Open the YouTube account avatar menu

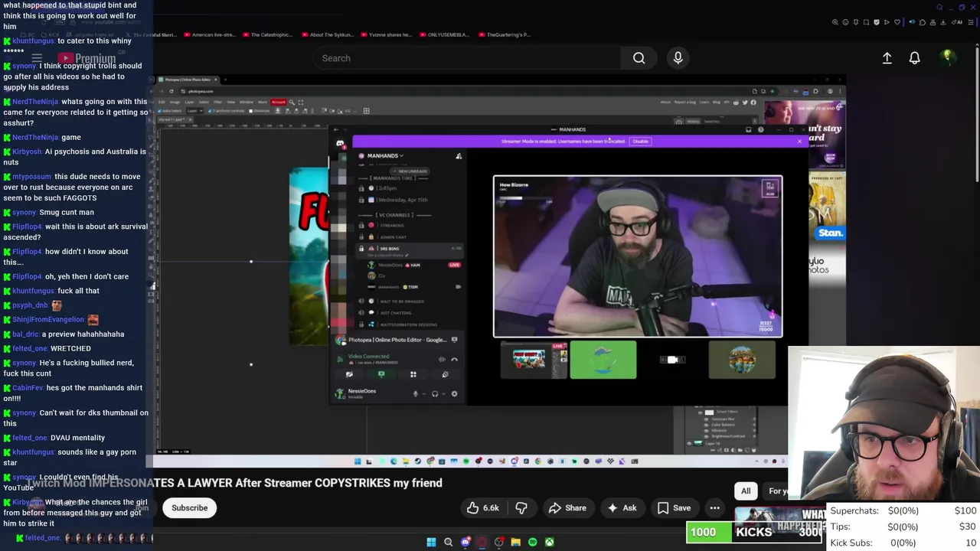[947, 58]
